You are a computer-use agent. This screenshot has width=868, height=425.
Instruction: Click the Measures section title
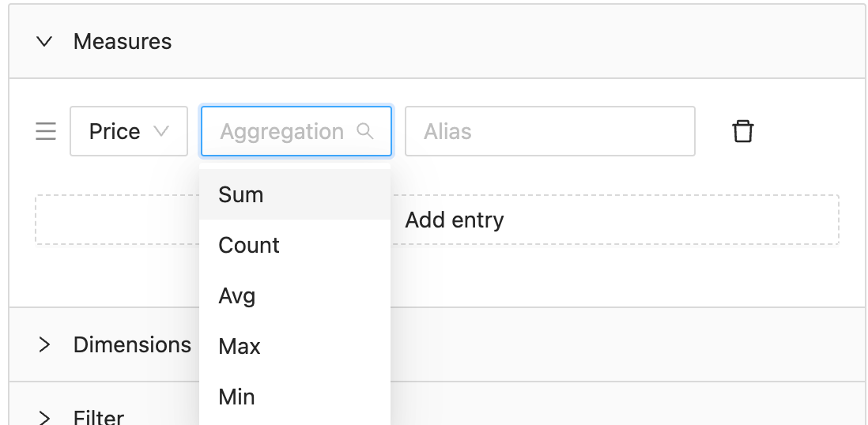[123, 42]
